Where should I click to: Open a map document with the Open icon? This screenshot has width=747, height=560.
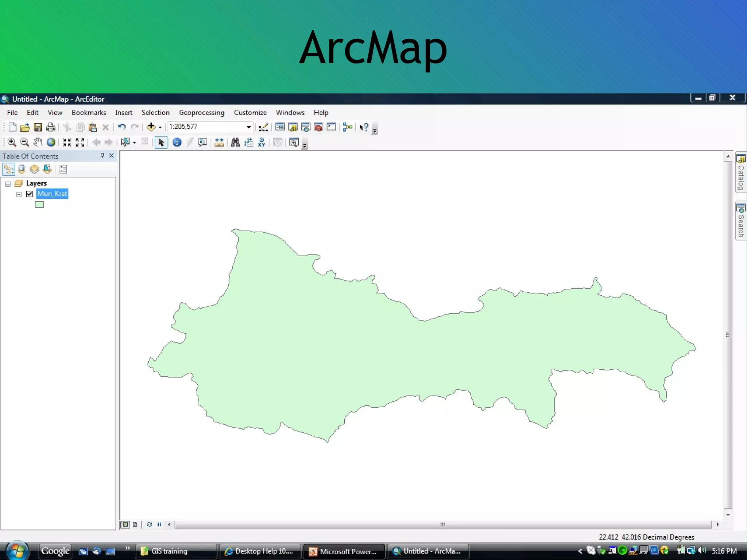(x=25, y=127)
